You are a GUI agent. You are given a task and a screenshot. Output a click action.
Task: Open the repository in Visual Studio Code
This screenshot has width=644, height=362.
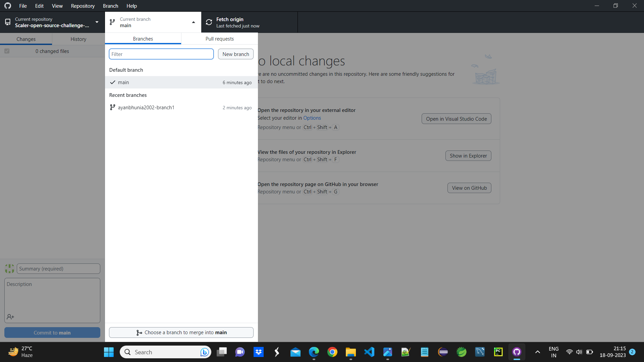[456, 119]
